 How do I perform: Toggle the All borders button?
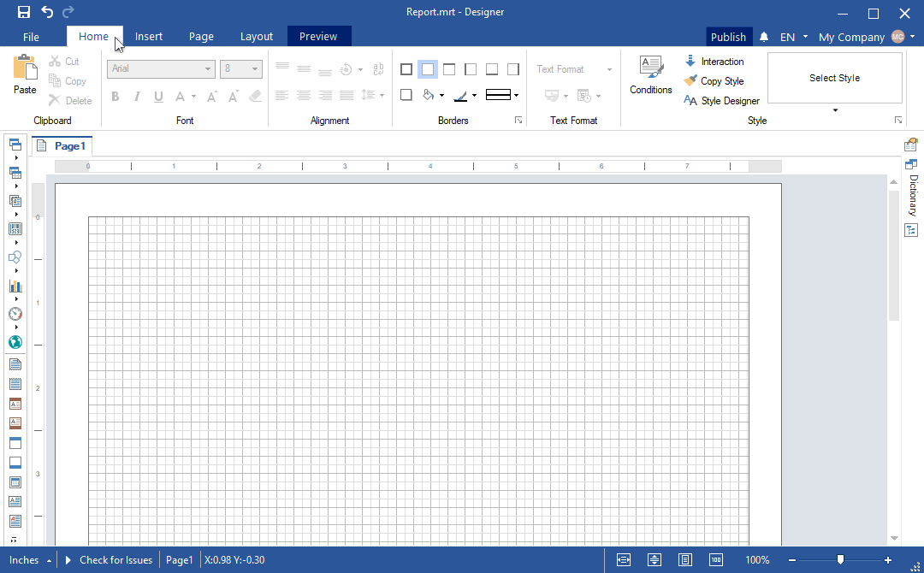coord(406,69)
